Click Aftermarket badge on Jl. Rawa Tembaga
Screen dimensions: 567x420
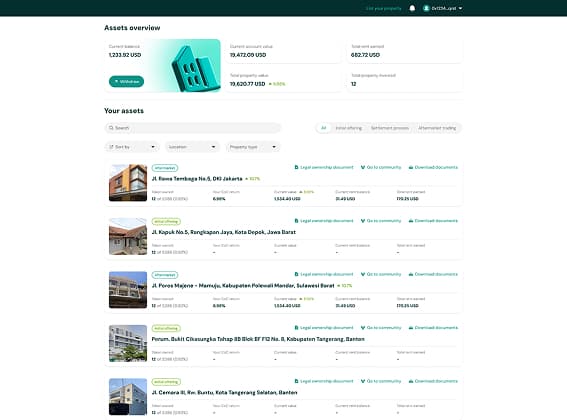pyautogui.click(x=165, y=168)
